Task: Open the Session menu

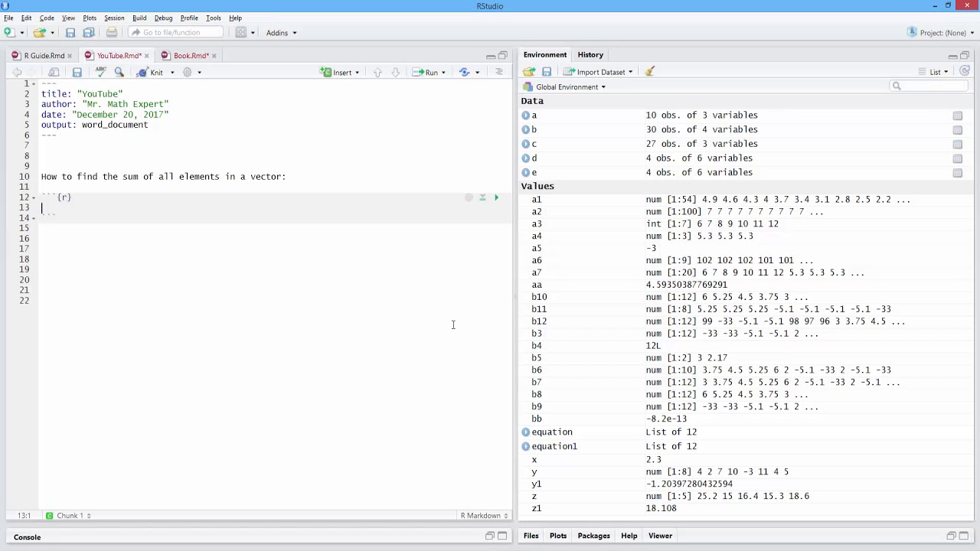Action: click(x=114, y=18)
